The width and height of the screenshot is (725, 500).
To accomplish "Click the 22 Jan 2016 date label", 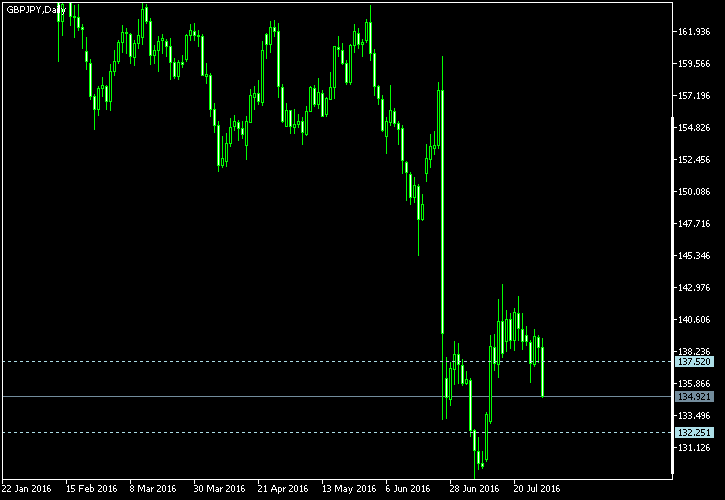I will pyautogui.click(x=26, y=489).
